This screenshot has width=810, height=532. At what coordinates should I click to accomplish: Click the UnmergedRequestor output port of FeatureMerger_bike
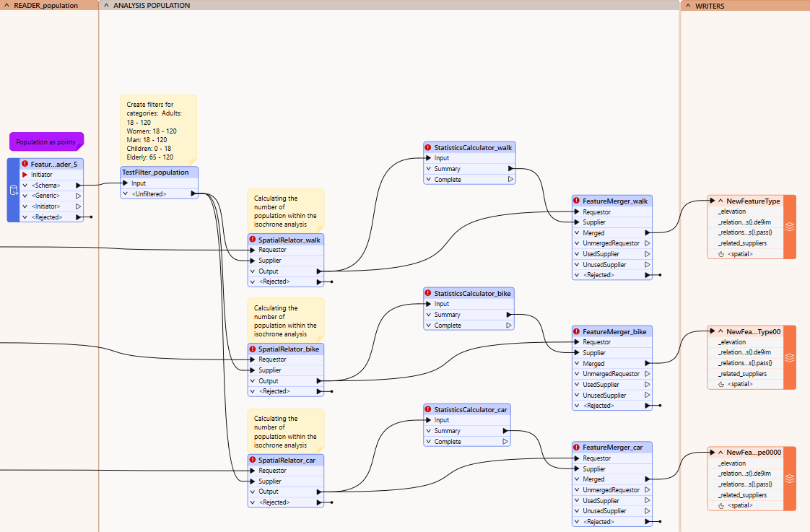point(648,374)
